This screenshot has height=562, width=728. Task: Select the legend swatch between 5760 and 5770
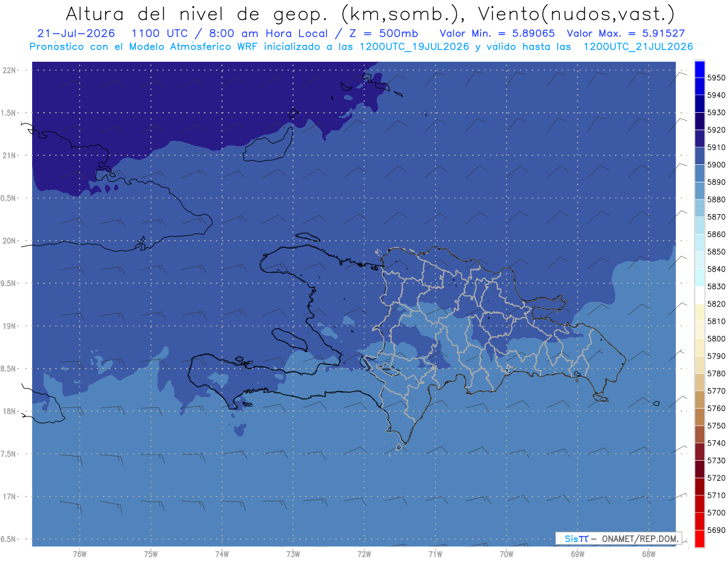[699, 400]
